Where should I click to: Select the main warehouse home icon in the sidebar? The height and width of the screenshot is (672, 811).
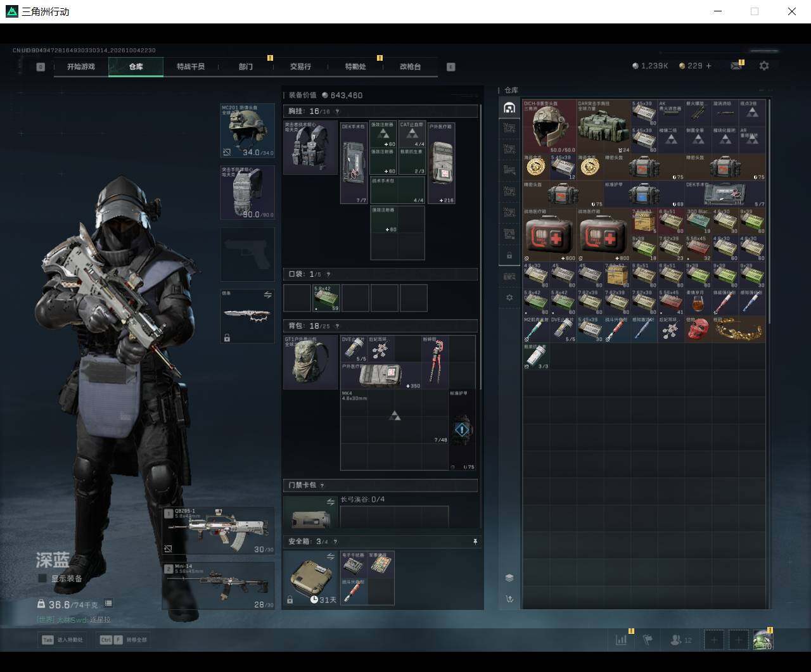coord(509,108)
